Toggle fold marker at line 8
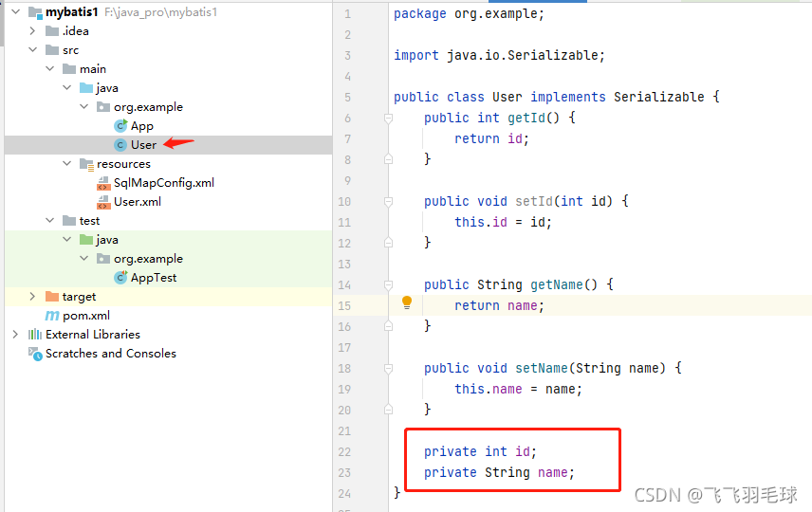Viewport: 812px width, 512px height. pyautogui.click(x=388, y=159)
